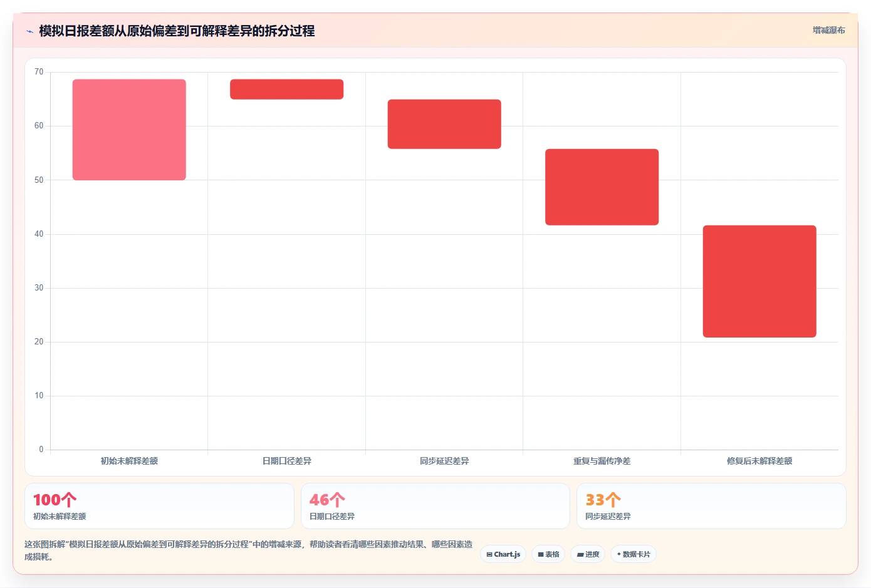The image size is (871, 588).
Task: Click the y-axis value 40
Action: click(39, 234)
